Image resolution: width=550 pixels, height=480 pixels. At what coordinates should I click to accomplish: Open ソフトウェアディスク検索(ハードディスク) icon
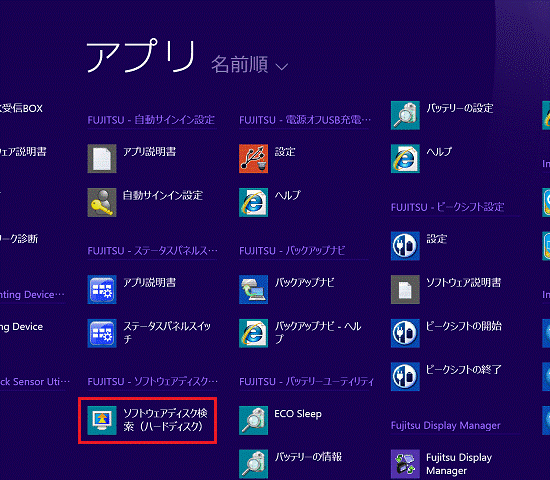tap(102, 420)
